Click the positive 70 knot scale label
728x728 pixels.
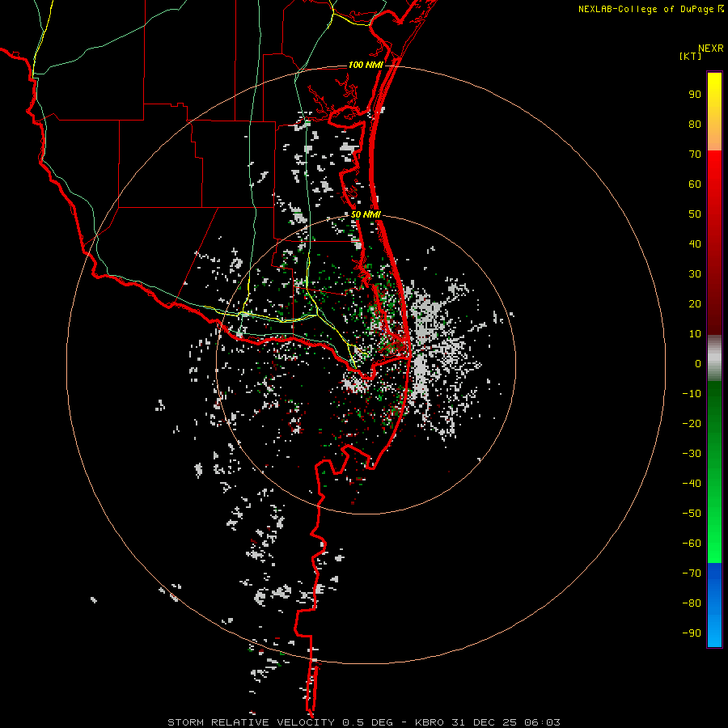(695, 154)
